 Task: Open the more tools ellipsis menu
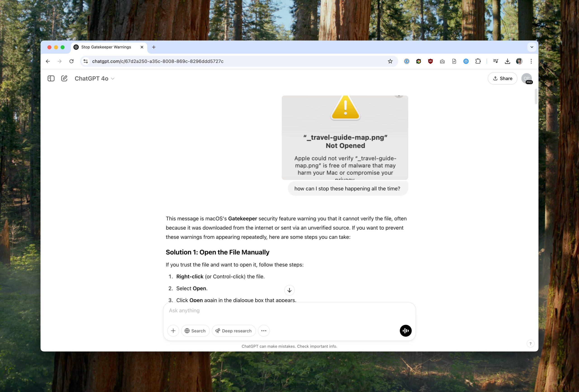263,331
